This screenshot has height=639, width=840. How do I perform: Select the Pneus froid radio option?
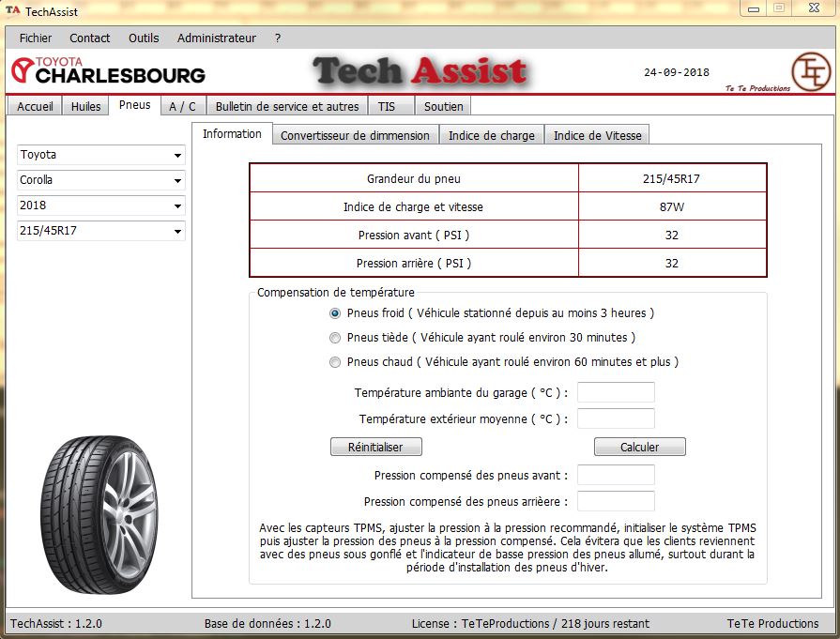pos(335,313)
